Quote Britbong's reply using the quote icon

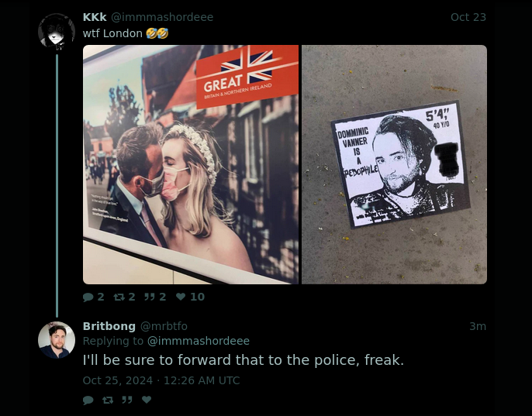tap(127, 400)
